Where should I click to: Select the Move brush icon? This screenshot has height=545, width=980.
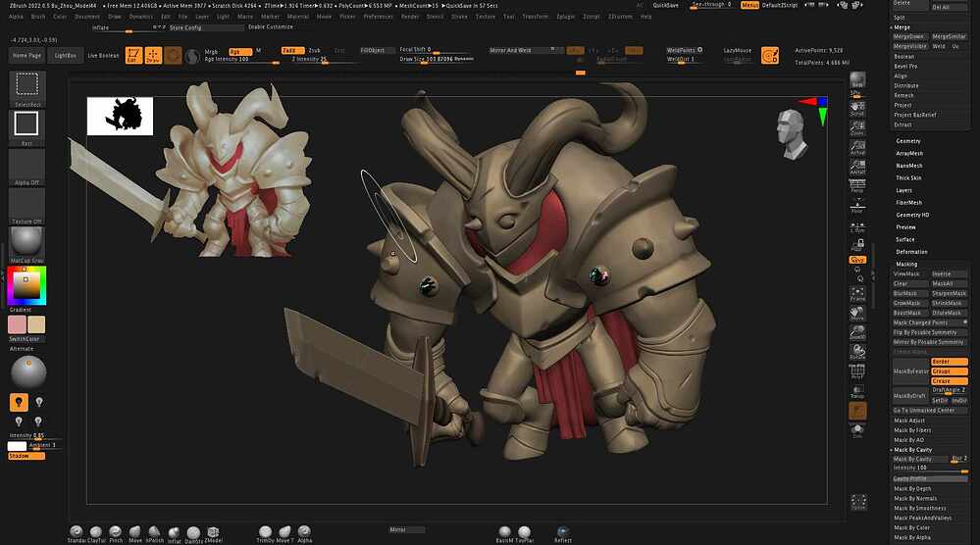pyautogui.click(x=135, y=534)
